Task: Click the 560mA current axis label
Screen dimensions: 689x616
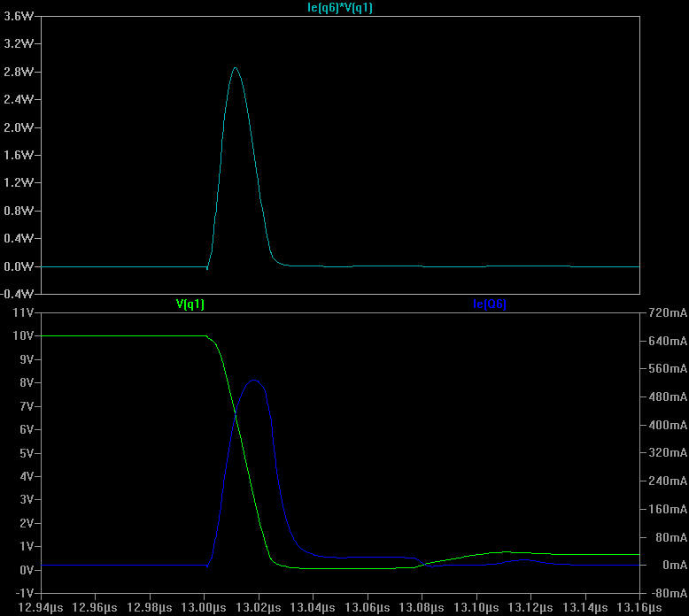Action: click(668, 368)
